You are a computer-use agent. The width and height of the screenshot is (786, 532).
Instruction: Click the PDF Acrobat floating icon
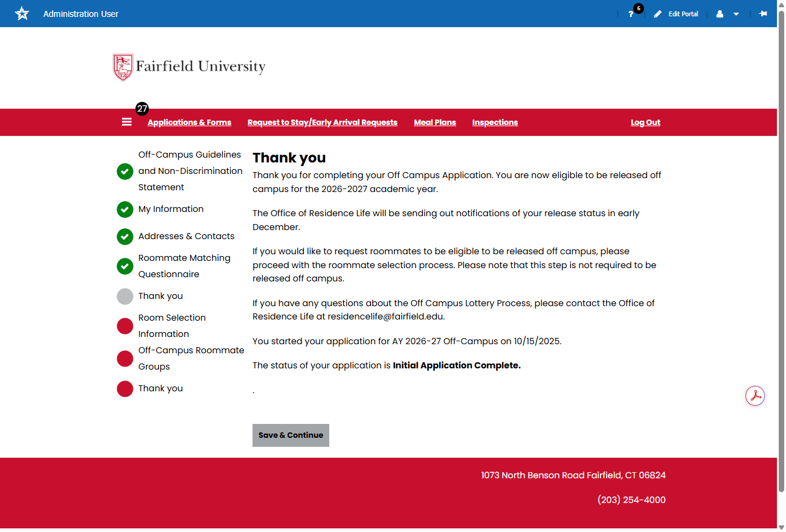coord(755,396)
